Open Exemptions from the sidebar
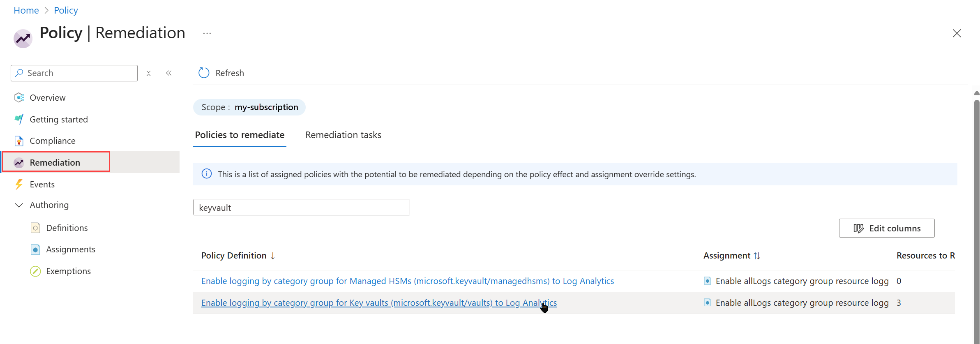980x344 pixels. (x=36, y=271)
